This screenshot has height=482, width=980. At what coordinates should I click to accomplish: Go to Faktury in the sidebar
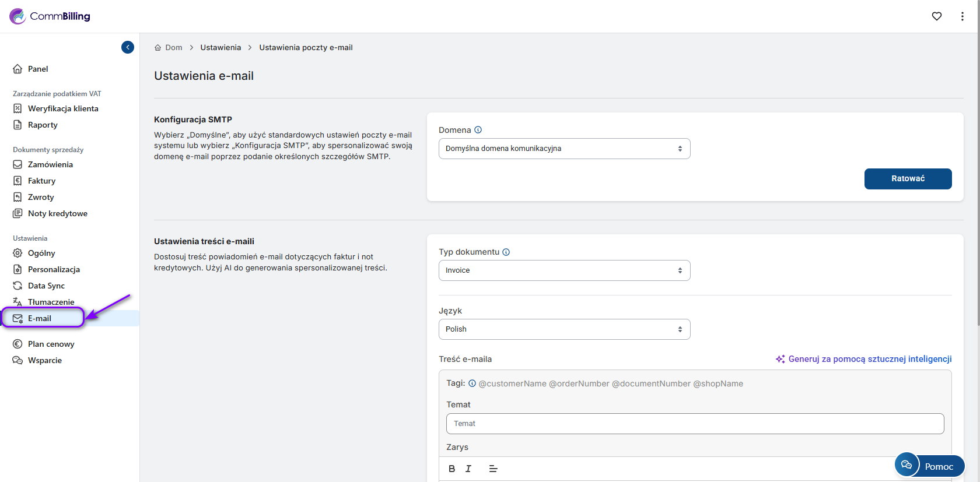point(41,181)
